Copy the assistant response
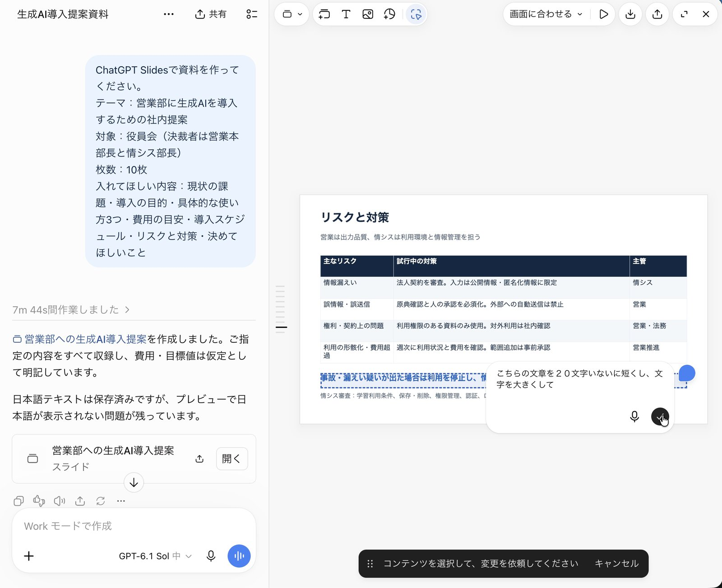Viewport: 722px width, 588px height. point(19,501)
